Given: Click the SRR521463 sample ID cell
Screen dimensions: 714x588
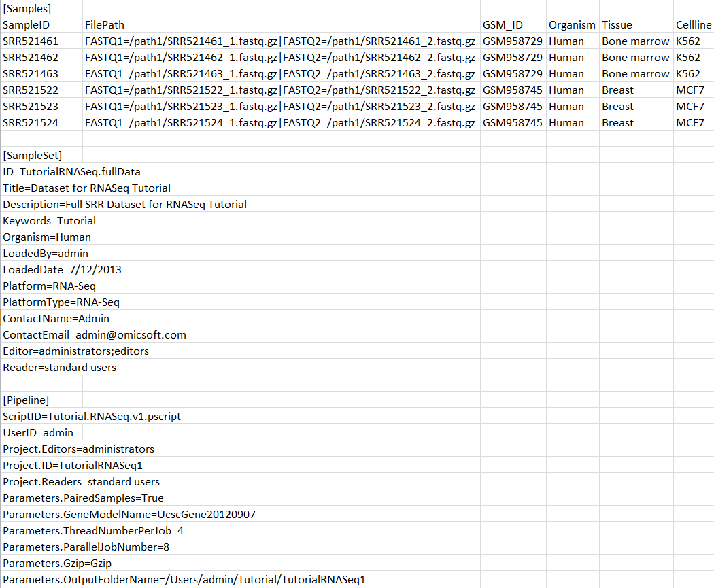Looking at the screenshot, I should click(x=41, y=73).
